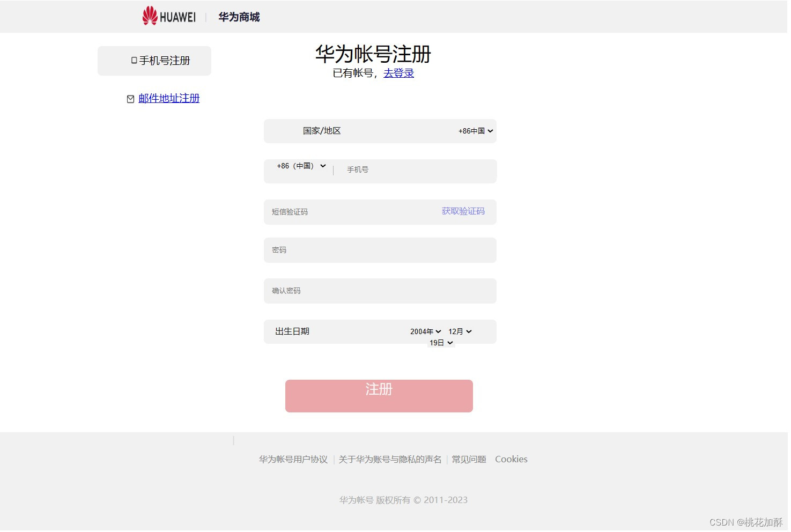Screen dimensions: 791x532
Task: Click the 注册 button
Action: [x=379, y=396]
